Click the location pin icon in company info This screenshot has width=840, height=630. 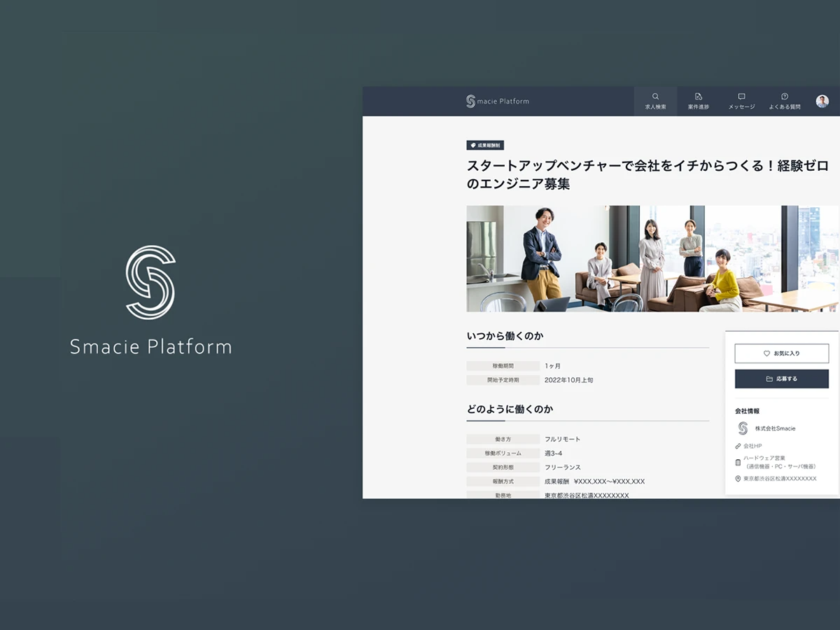[738, 479]
